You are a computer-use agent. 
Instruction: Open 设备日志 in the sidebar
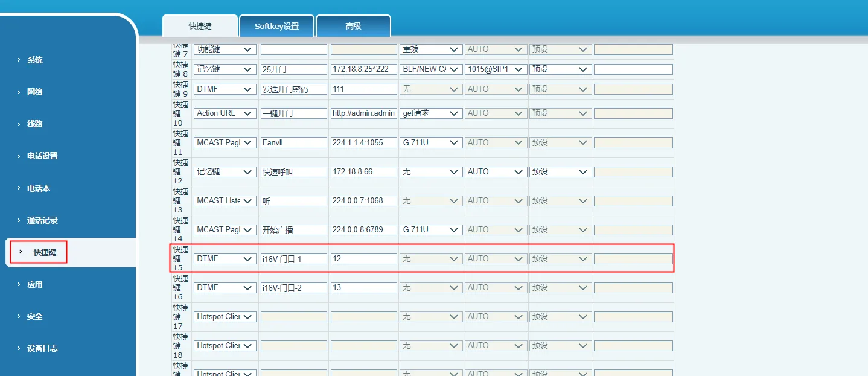coord(42,349)
